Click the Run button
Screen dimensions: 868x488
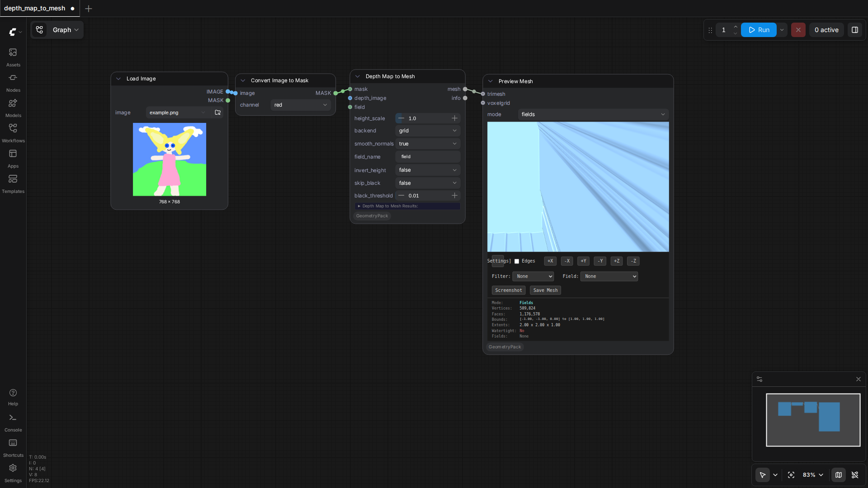[x=759, y=30]
